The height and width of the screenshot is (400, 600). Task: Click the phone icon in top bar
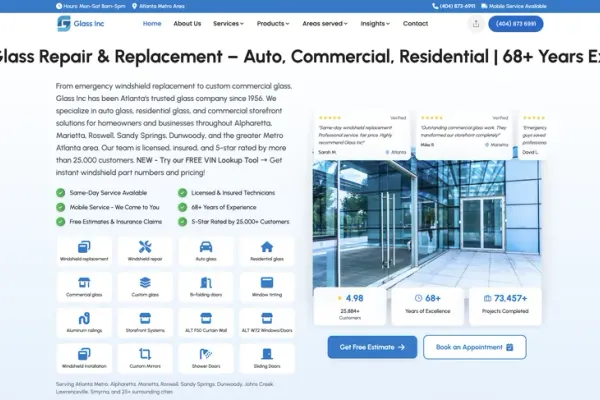point(435,6)
